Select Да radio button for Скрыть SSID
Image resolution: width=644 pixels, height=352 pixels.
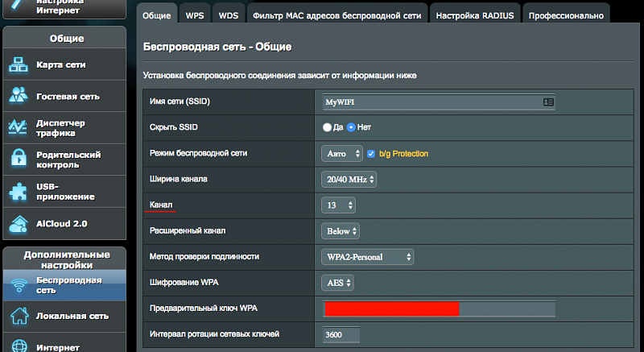[x=327, y=127]
